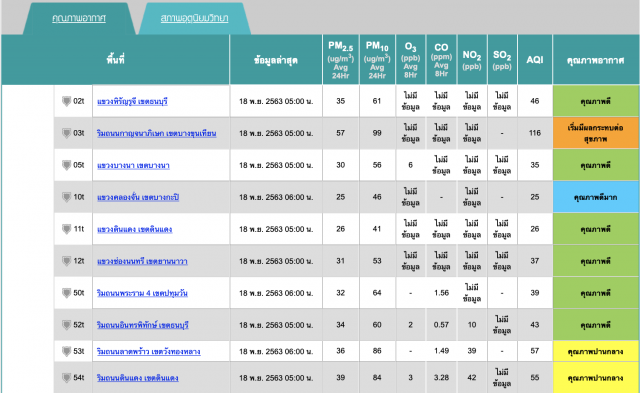
Task: Select the NO2 value 42 in row 54t
Action: pyautogui.click(x=472, y=378)
